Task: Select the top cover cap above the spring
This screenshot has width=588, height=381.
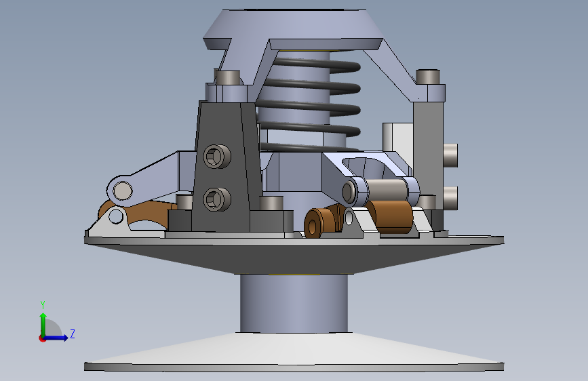Action: [293, 29]
